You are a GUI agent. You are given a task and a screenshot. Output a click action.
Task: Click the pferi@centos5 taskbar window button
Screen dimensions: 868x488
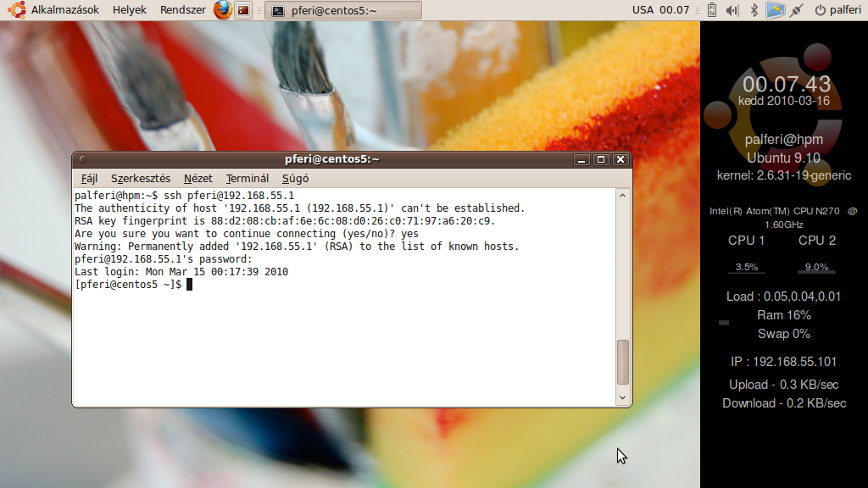[343, 10]
